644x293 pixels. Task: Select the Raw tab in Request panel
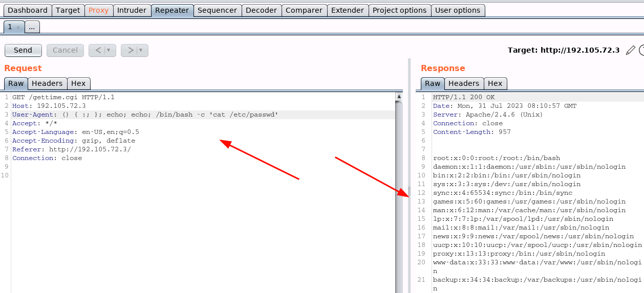(16, 83)
